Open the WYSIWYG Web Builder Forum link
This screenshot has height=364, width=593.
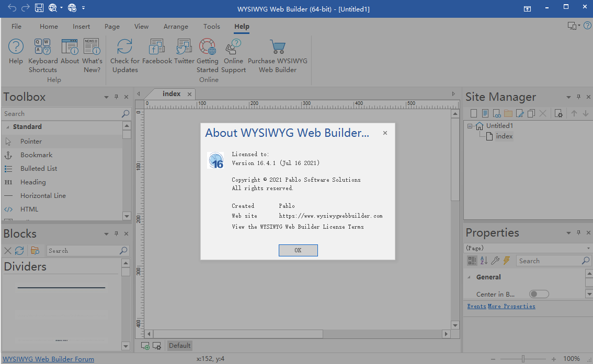(48, 359)
